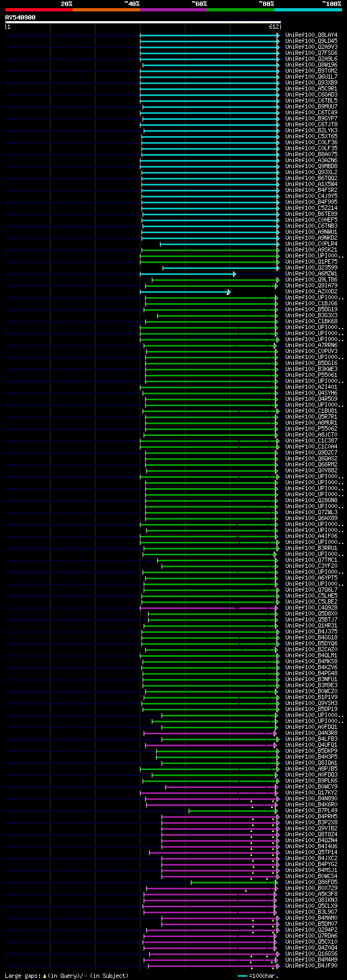Click the short cyan bar for A6MZW1
Screen dimensions: 347x980
(188, 274)
